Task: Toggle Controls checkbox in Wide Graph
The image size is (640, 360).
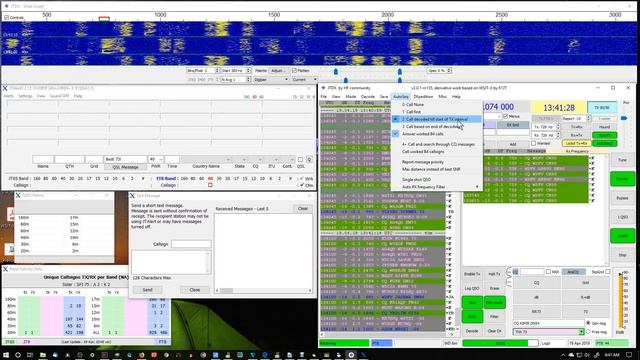Action: [6, 18]
